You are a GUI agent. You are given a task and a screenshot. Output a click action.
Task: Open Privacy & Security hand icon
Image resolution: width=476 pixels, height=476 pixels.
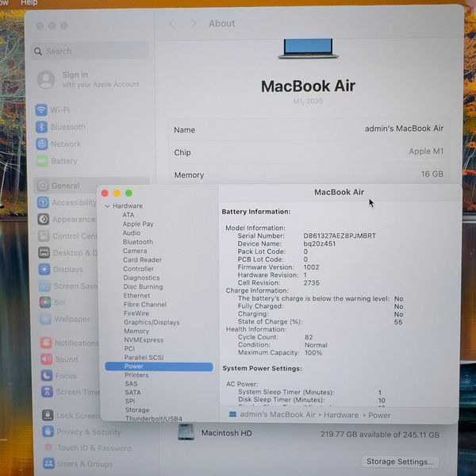[x=48, y=432]
